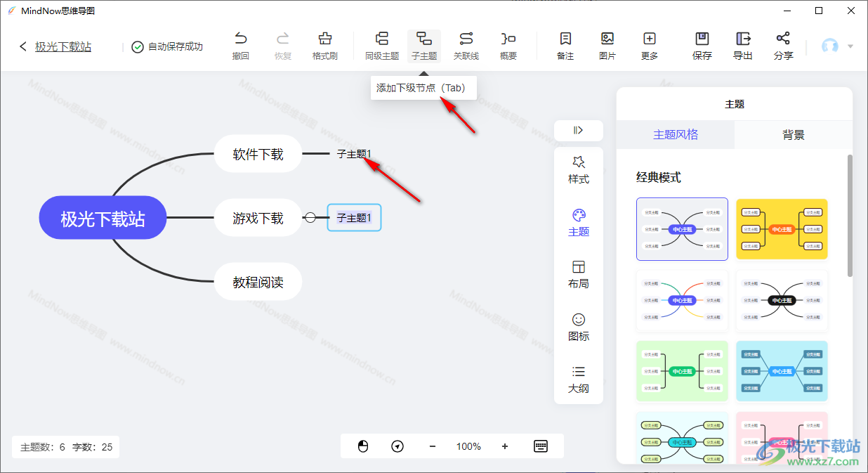Image resolution: width=868 pixels, height=473 pixels.
Task: Open the Layout (布局) panel
Action: pyautogui.click(x=579, y=275)
